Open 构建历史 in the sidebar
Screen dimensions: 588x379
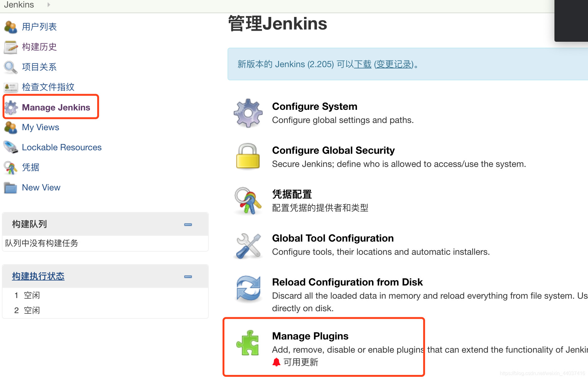tap(39, 47)
